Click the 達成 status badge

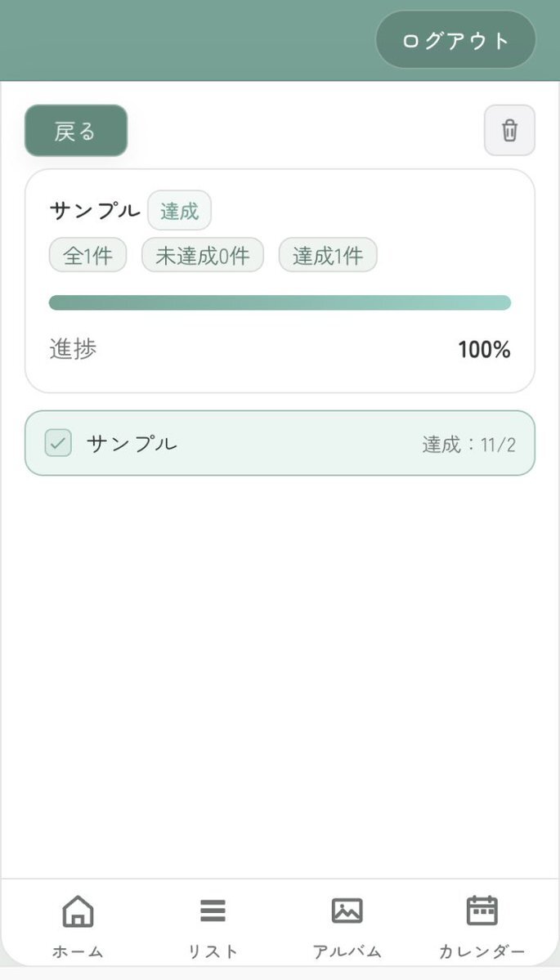point(179,211)
